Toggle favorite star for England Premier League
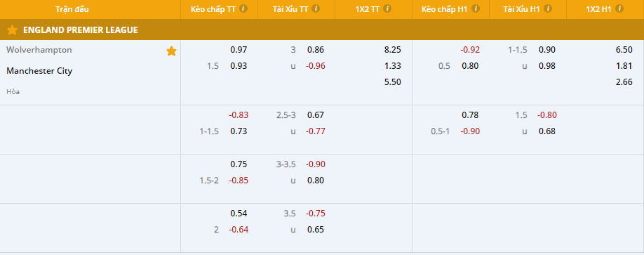Image resolution: width=644 pixels, height=255 pixels. click(x=13, y=30)
